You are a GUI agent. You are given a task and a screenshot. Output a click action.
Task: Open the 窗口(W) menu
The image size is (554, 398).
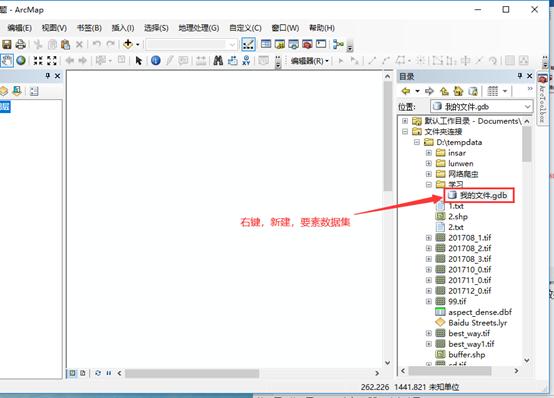point(285,28)
